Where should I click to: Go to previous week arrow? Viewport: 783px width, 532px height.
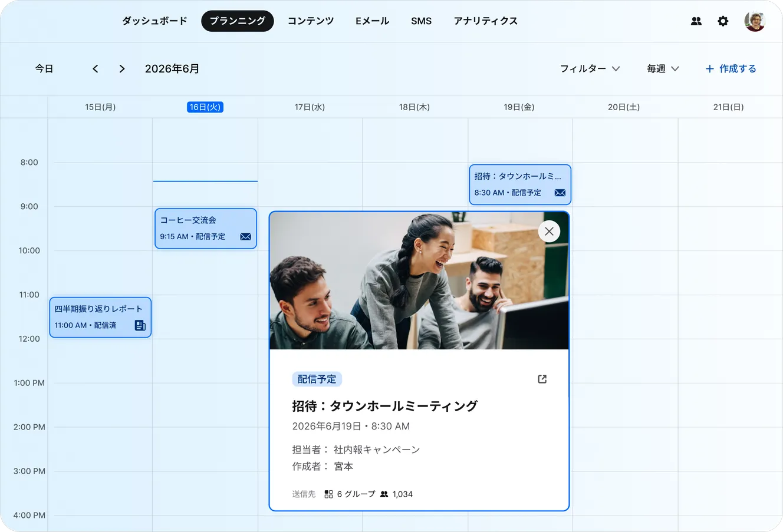coord(96,69)
